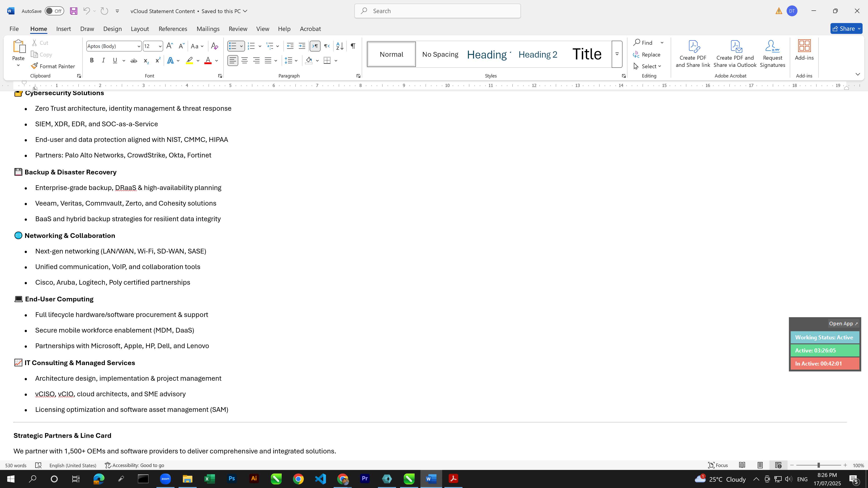
Task: Decrease font size with the A-down icon
Action: [x=181, y=46]
